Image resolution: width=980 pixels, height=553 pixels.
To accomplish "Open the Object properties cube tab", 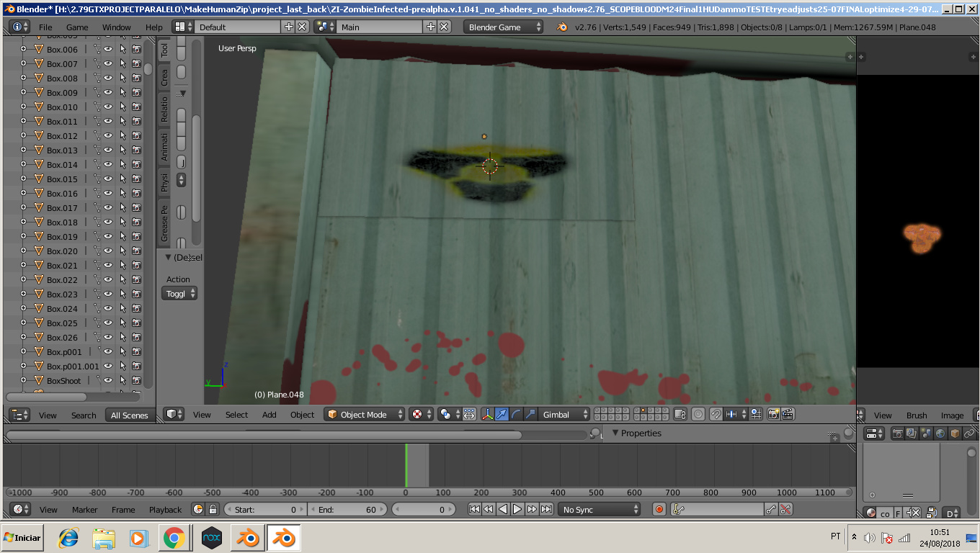I will (955, 433).
